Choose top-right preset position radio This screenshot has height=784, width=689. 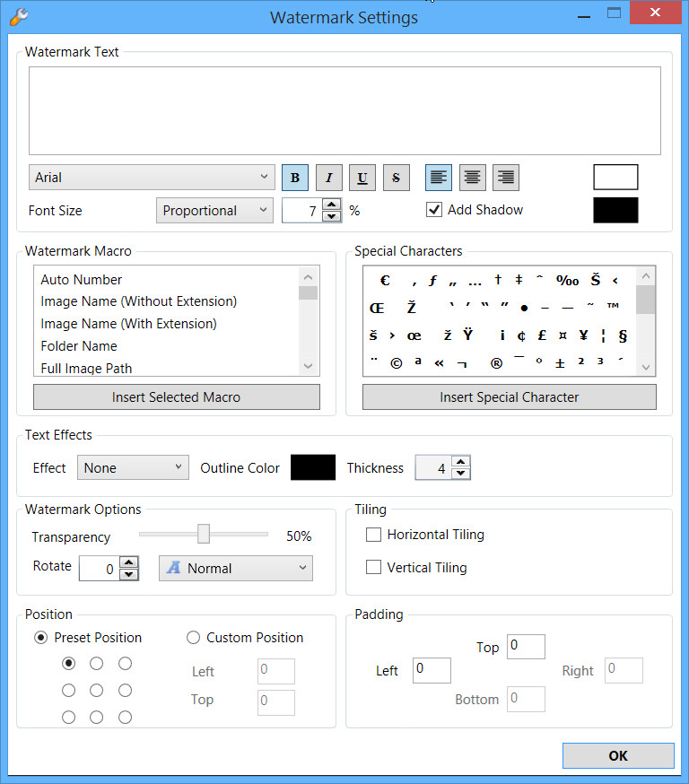(x=125, y=664)
